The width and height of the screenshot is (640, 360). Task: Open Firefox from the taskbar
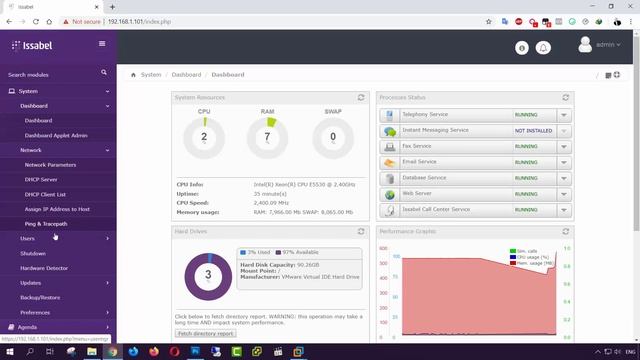pyautogui.click(x=154, y=351)
